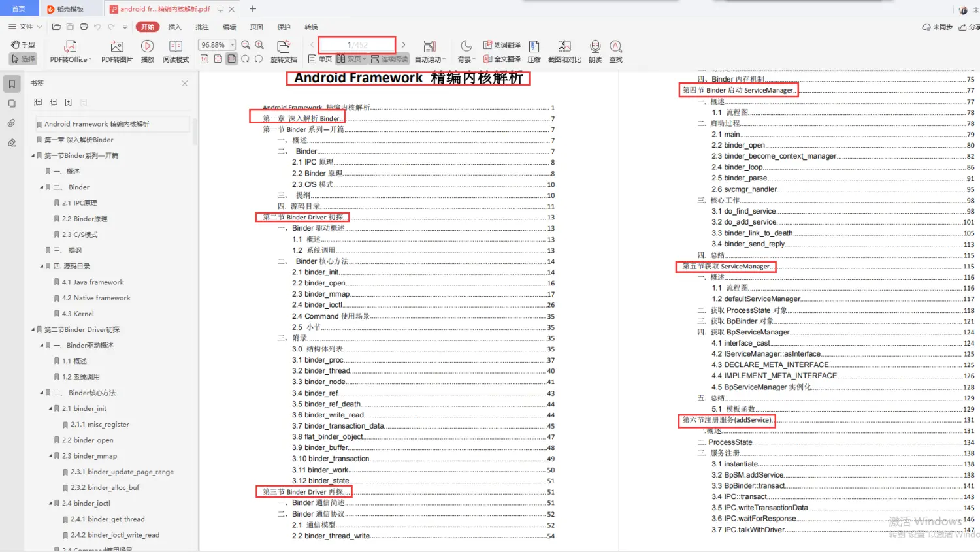Open 截图和对比 screenshot and compare
The height and width of the screenshot is (552, 980).
click(x=564, y=52)
